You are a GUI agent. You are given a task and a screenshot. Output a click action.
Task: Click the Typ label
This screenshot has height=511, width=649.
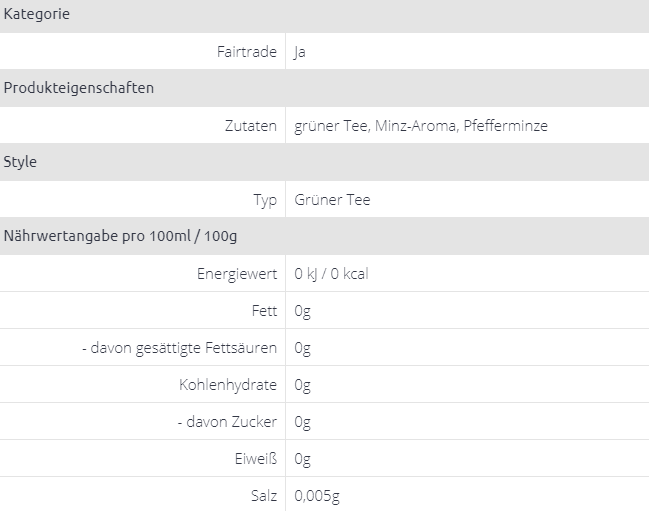point(265,200)
